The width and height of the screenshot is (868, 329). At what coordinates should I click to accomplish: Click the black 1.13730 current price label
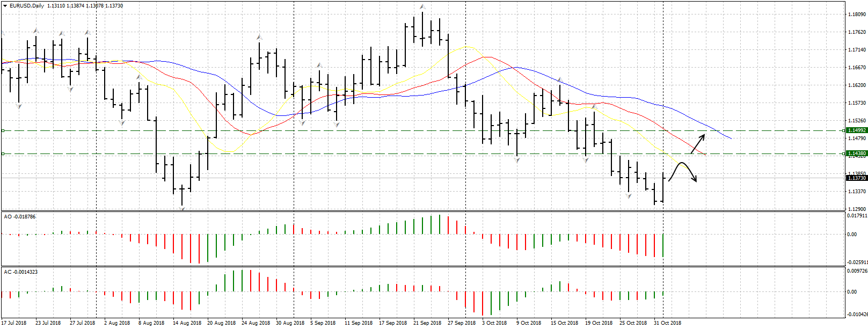coord(856,178)
